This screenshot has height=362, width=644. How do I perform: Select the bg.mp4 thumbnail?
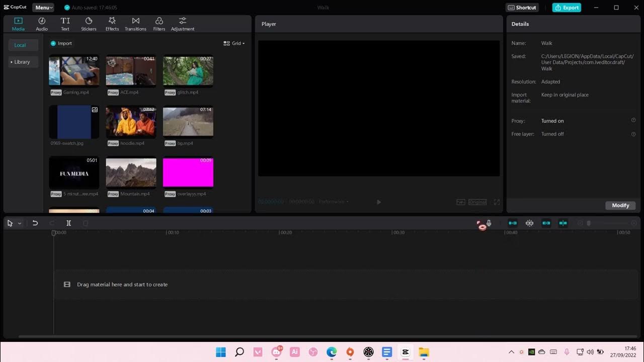(x=188, y=122)
